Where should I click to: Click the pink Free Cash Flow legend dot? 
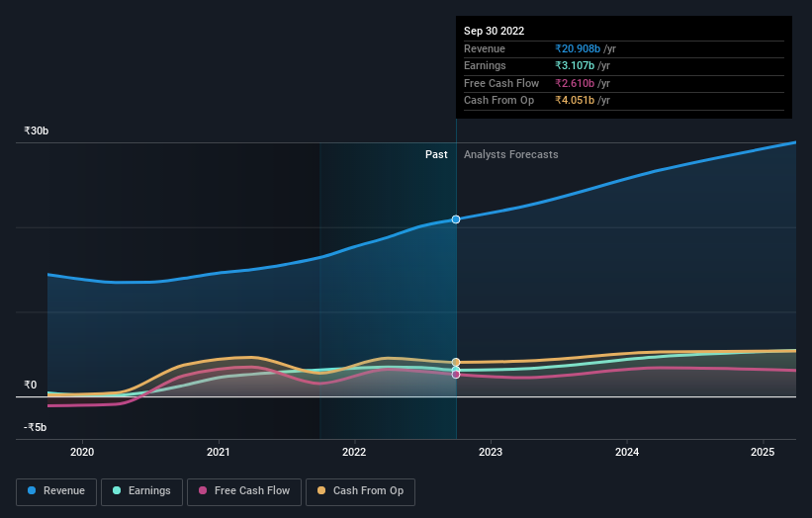point(203,490)
